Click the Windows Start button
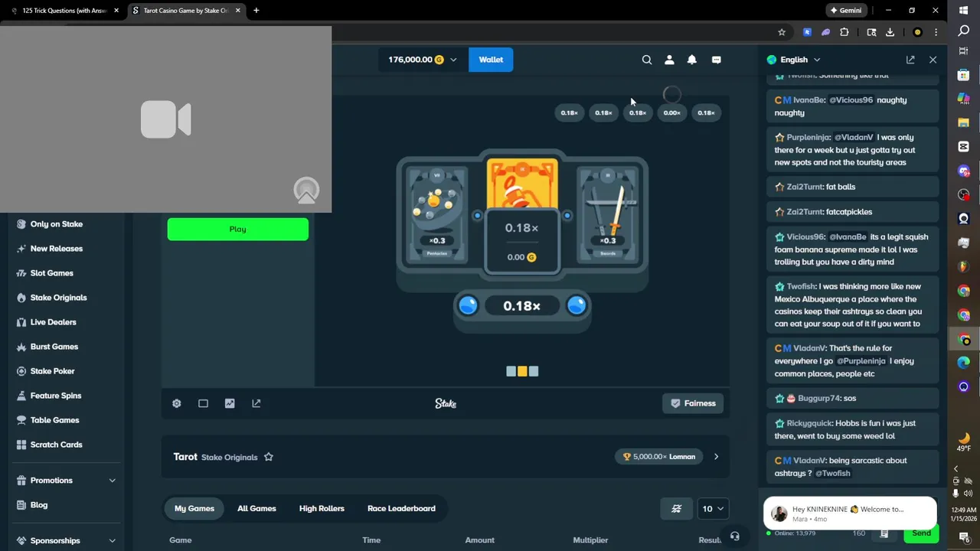 click(964, 10)
